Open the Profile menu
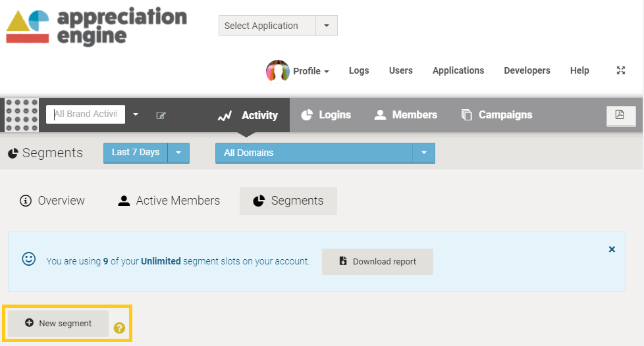 [x=311, y=71]
